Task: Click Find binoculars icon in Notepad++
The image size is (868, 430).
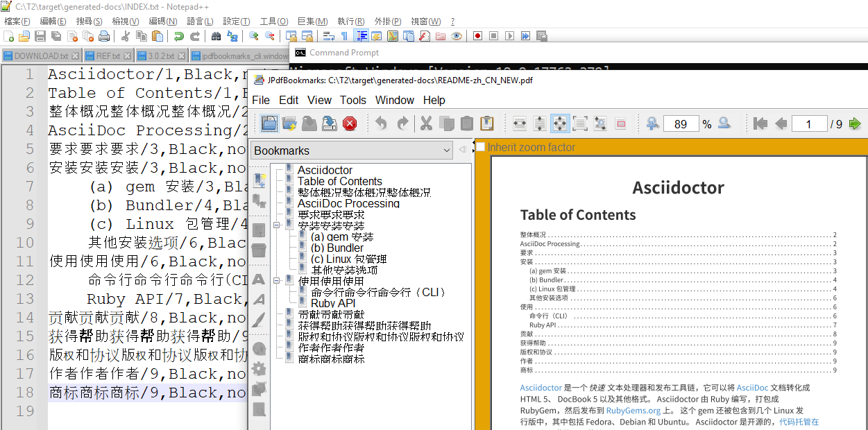Action: tap(216, 36)
